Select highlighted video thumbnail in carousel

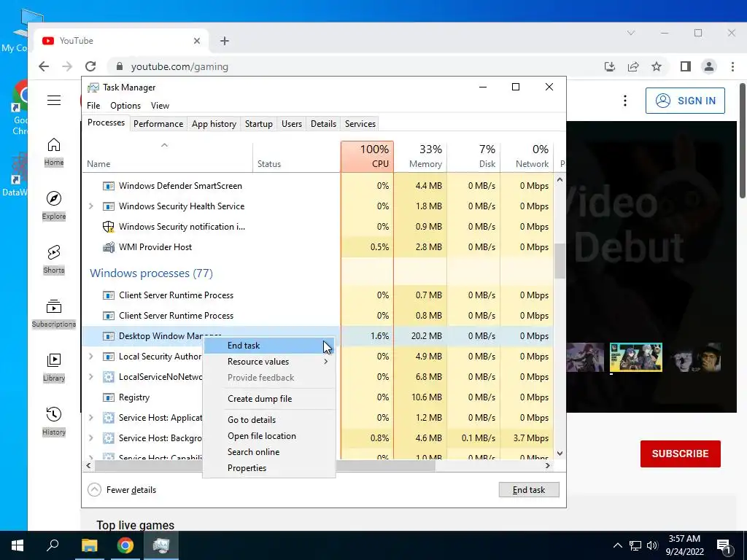click(x=636, y=357)
